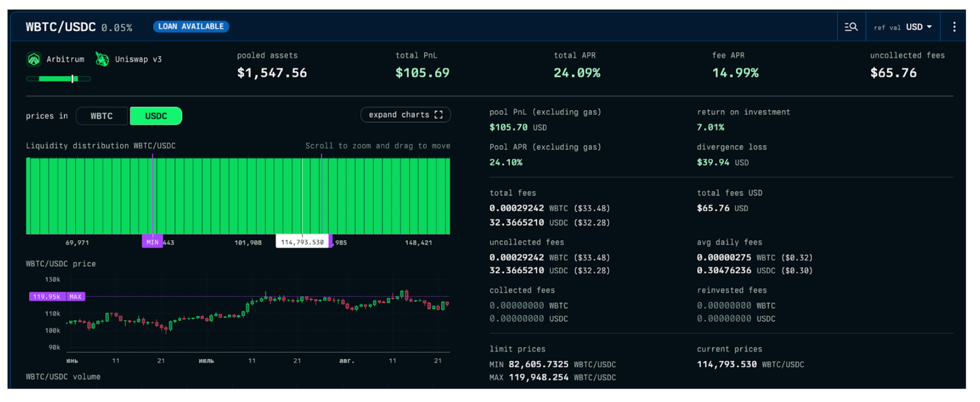Image resolution: width=980 pixels, height=402 pixels.
Task: Click the pooled assets $1,547.56 value
Action: click(x=272, y=73)
